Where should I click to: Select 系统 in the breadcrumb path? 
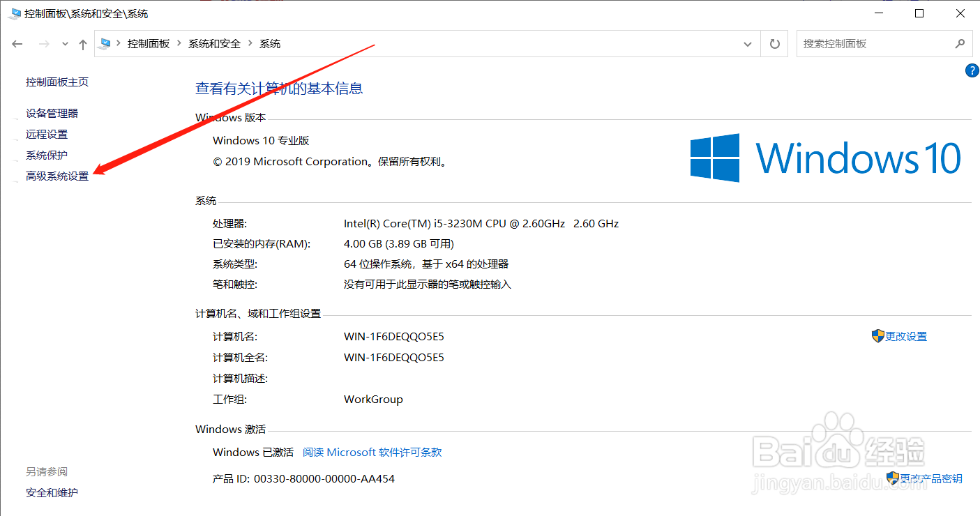270,43
